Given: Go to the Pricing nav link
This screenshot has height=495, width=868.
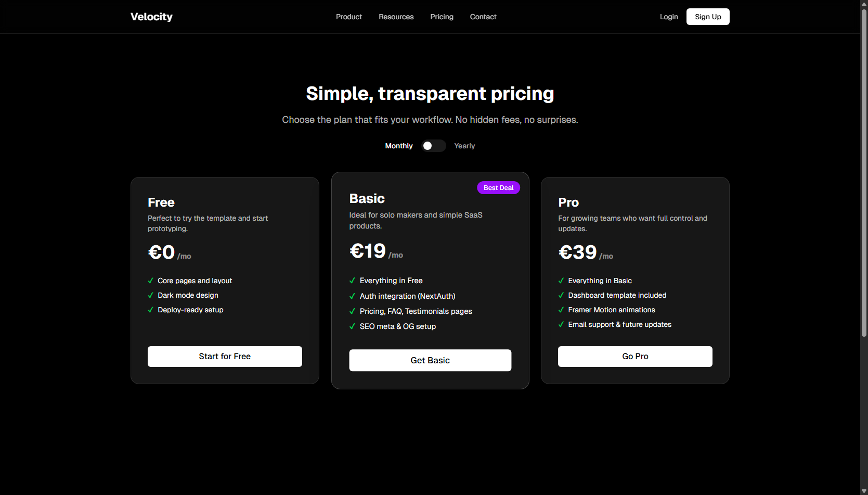Looking at the screenshot, I should pos(442,17).
